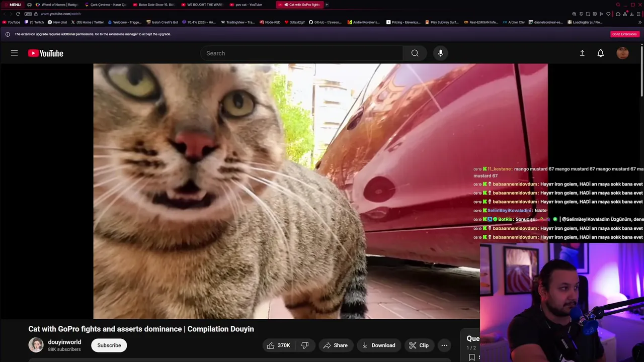Open the TradingView bookmark
The height and width of the screenshot is (362, 644).
[x=238, y=22]
